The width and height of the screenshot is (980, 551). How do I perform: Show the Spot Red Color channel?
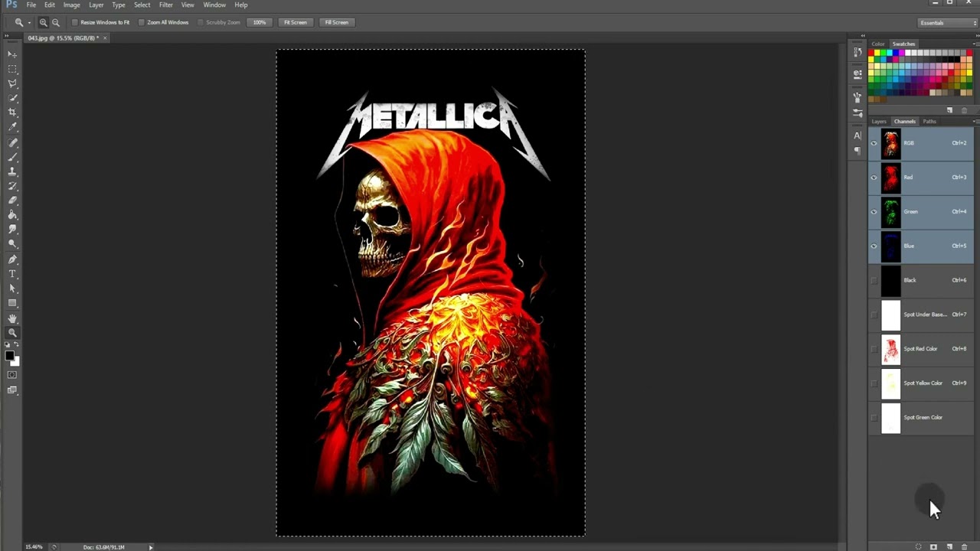click(874, 349)
